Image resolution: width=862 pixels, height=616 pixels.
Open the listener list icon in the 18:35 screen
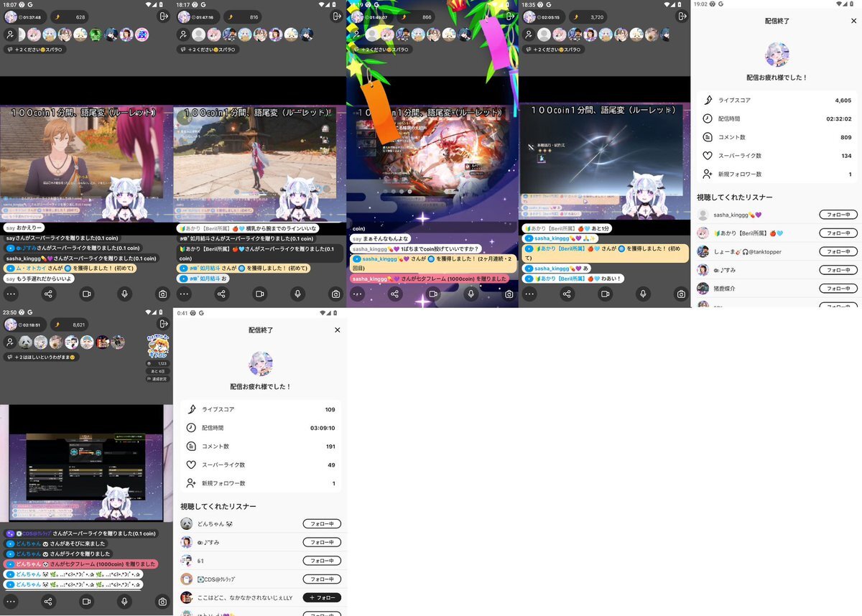[x=529, y=34]
